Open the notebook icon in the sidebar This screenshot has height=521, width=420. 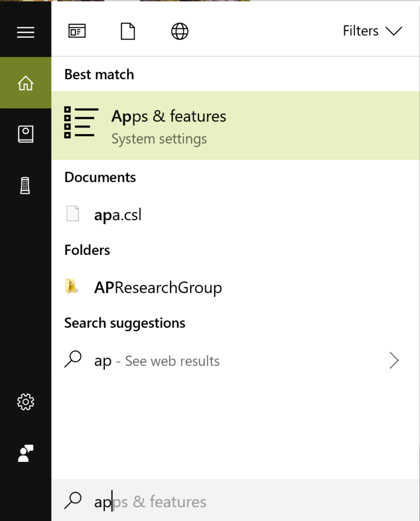click(x=25, y=133)
